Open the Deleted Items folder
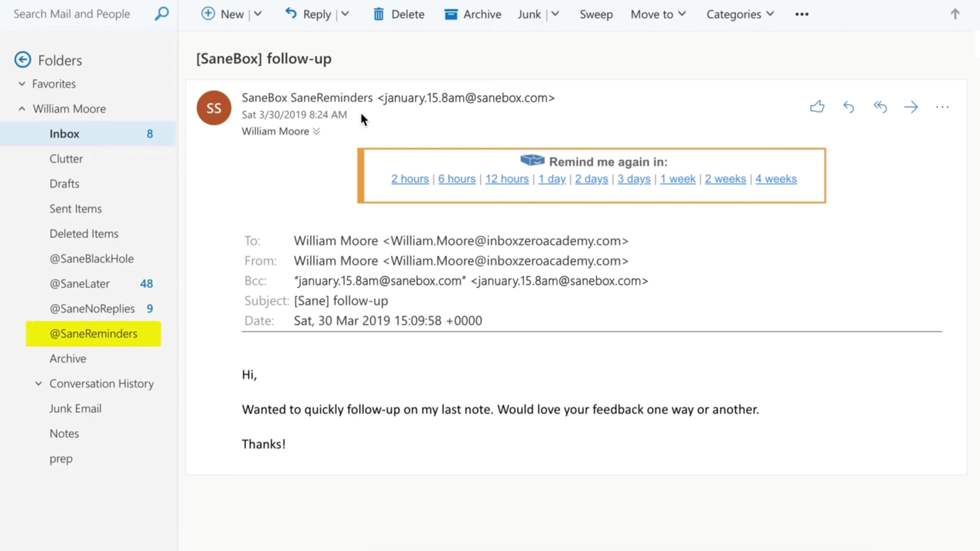Image resolution: width=980 pixels, height=551 pixels. pyautogui.click(x=84, y=234)
